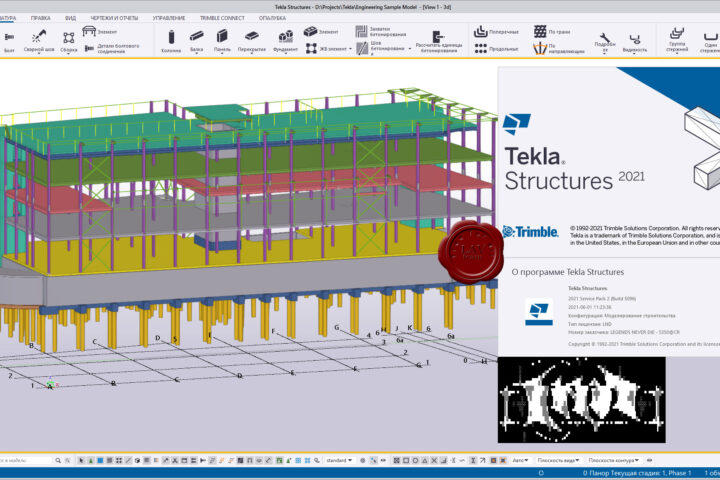
Task: Click 'Текущая стадия: 1, Phase 1' status
Action: 651,473
